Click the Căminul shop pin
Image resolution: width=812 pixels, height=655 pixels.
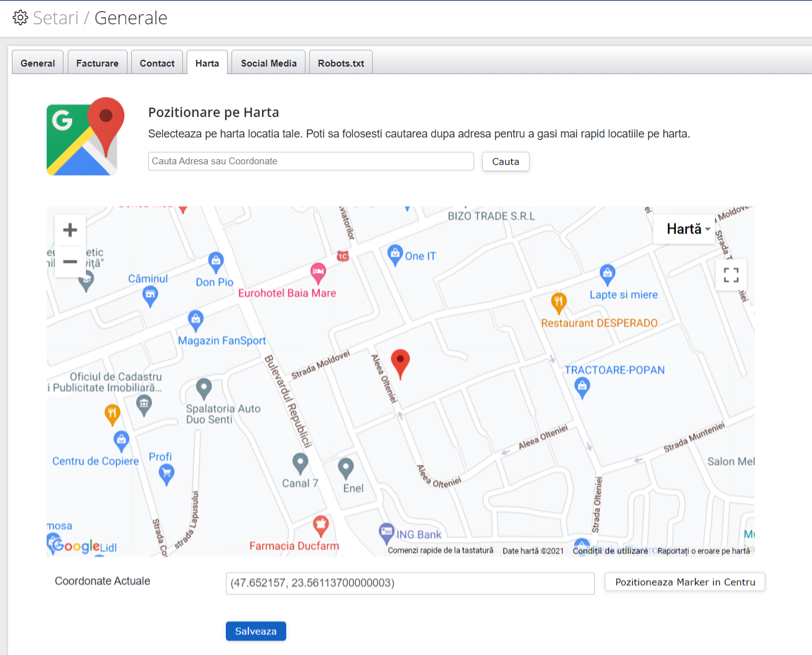(150, 297)
